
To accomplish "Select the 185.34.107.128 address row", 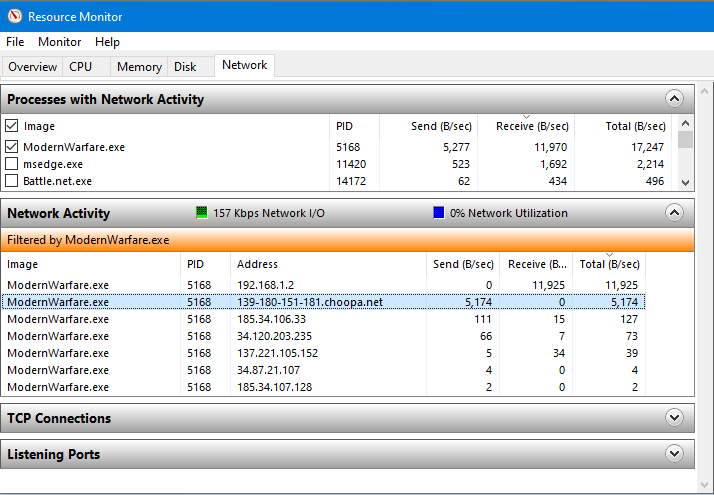I will pyautogui.click(x=323, y=387).
